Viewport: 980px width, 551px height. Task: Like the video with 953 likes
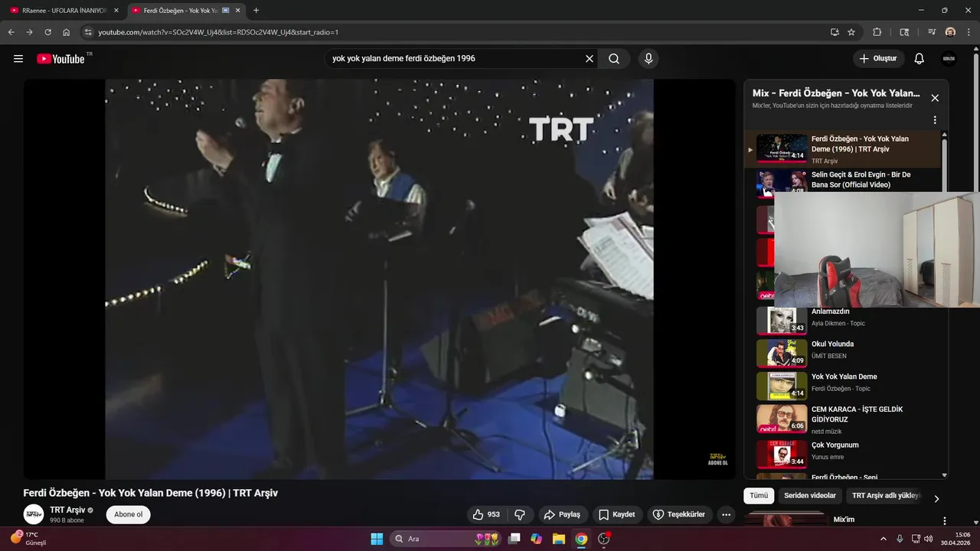click(x=485, y=514)
